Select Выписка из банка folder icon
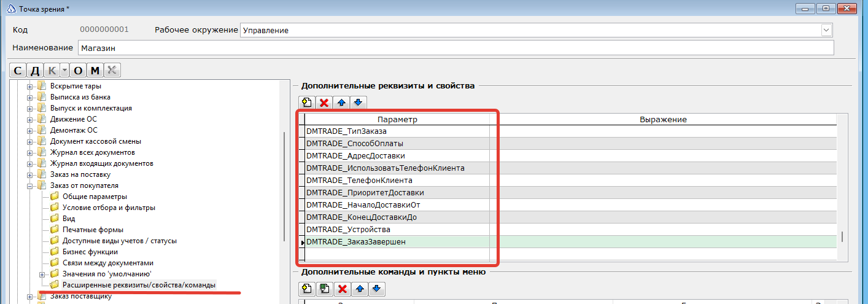The image size is (868, 304). [42, 97]
